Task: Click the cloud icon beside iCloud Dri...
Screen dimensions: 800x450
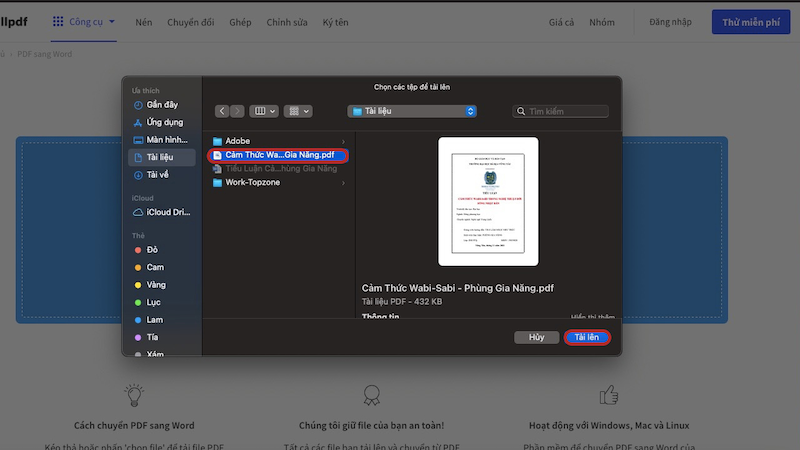Action: 138,212
